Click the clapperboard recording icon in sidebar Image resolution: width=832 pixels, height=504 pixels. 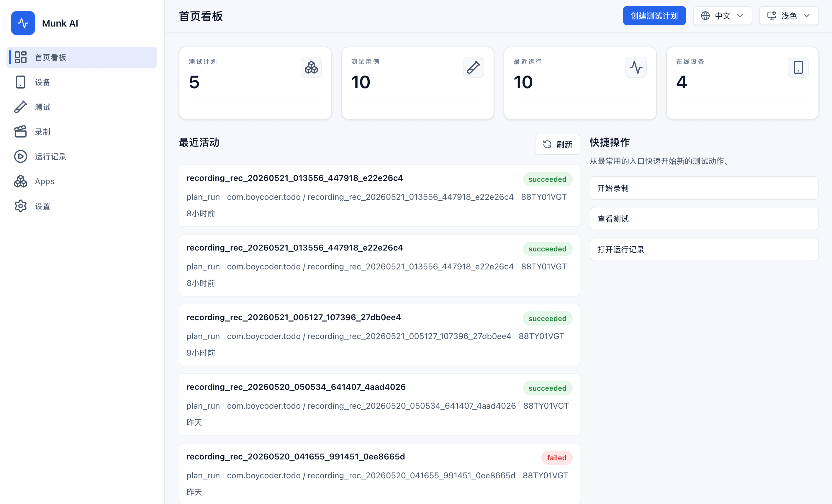[x=21, y=132]
